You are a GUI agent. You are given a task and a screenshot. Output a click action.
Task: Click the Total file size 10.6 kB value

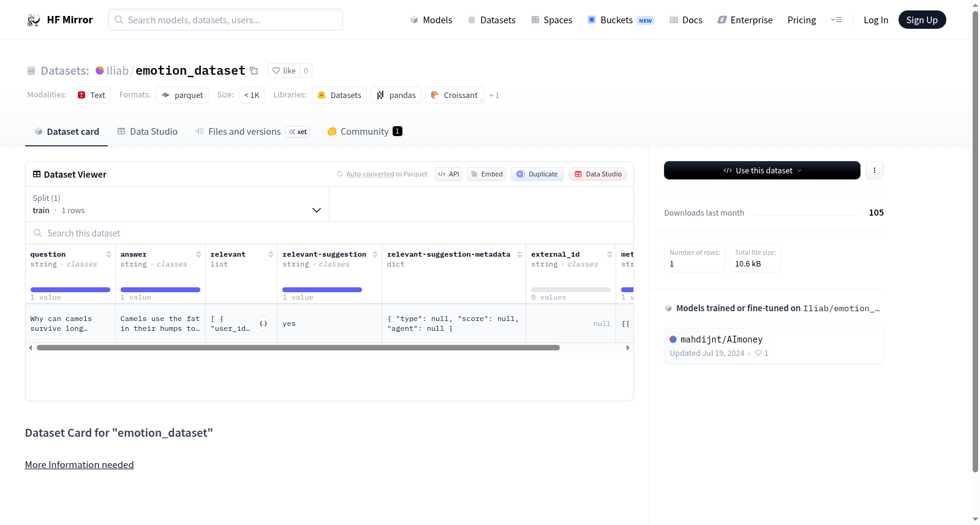(x=748, y=264)
